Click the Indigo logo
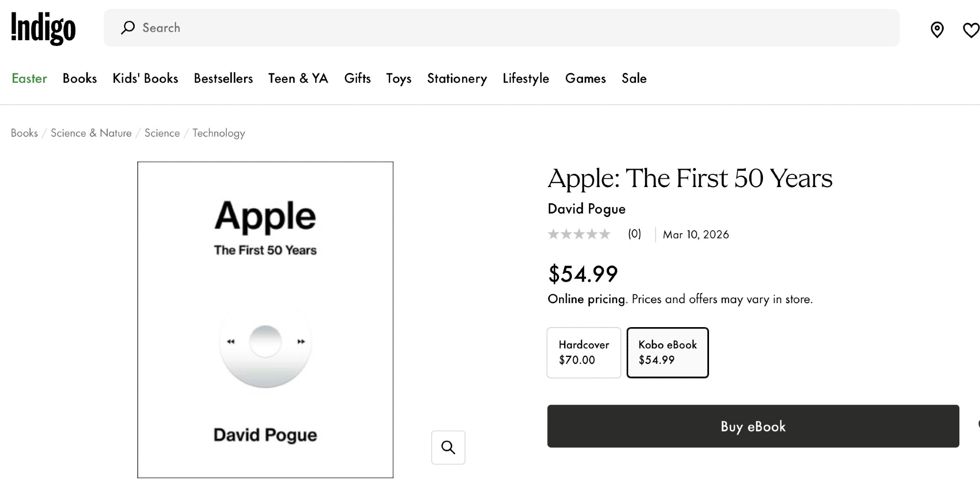Viewport: 980px width, 500px height. 43,28
